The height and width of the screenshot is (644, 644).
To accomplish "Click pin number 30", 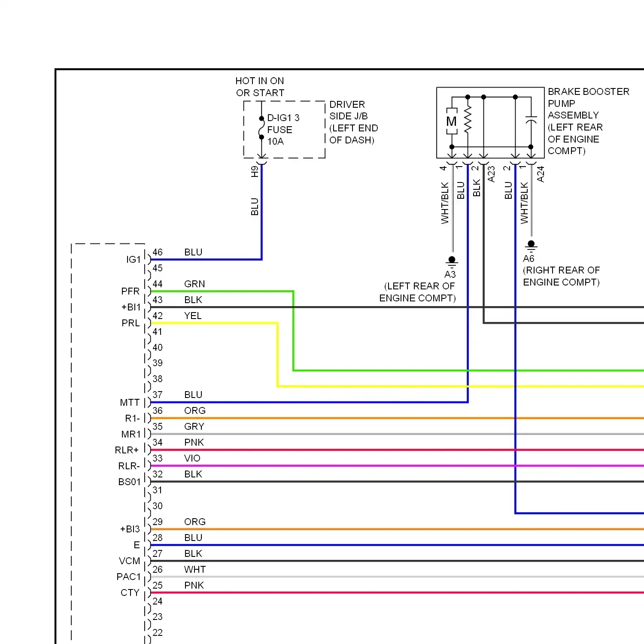I will coord(158,506).
